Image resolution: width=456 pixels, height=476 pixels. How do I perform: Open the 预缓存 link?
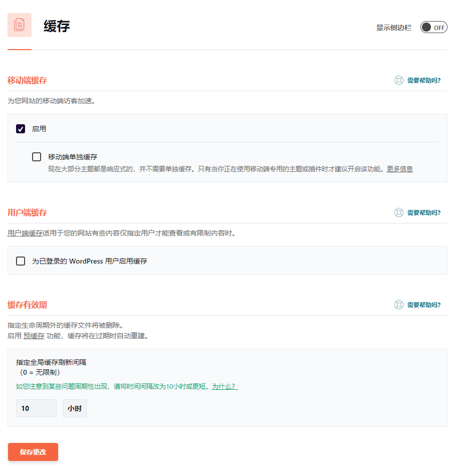[34, 336]
